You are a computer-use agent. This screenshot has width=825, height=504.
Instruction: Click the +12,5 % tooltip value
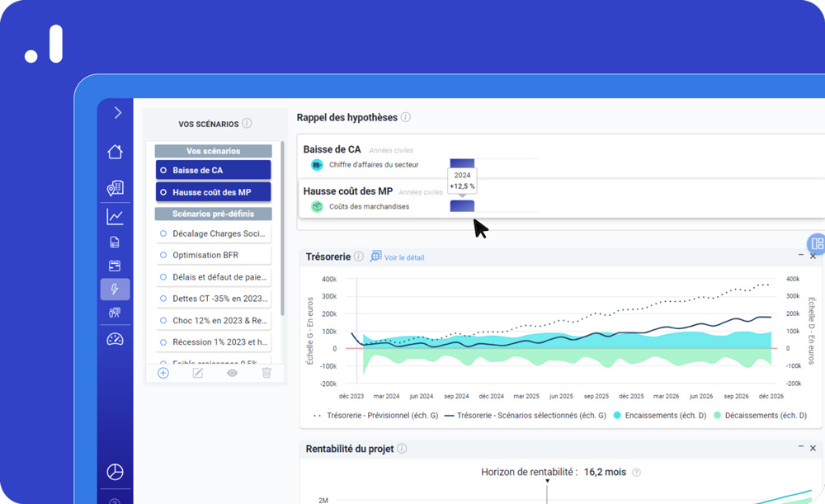coord(462,186)
